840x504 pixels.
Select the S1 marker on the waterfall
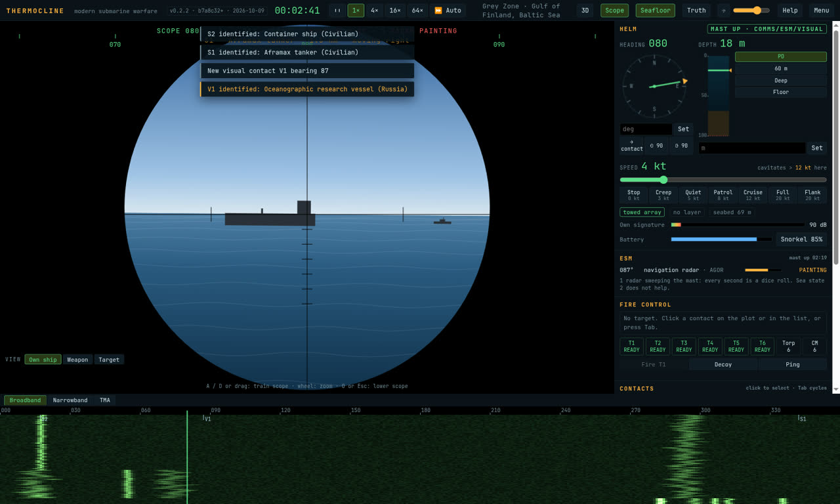[x=802, y=419]
